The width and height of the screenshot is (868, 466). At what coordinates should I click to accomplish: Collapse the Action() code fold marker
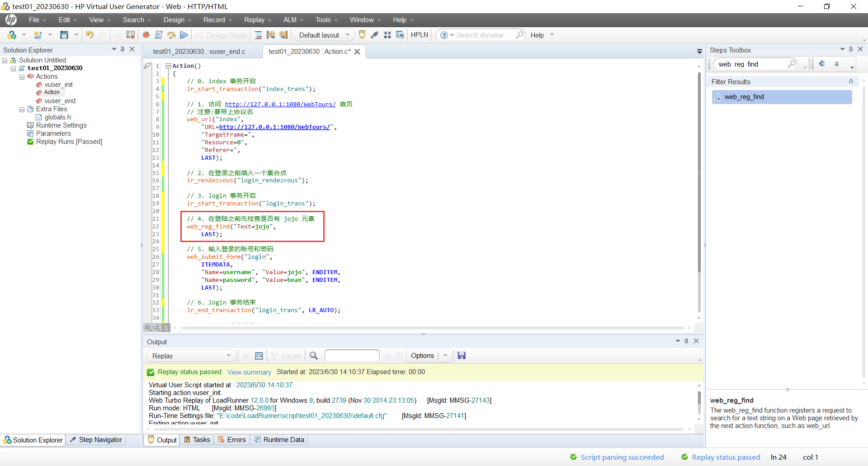pos(168,66)
